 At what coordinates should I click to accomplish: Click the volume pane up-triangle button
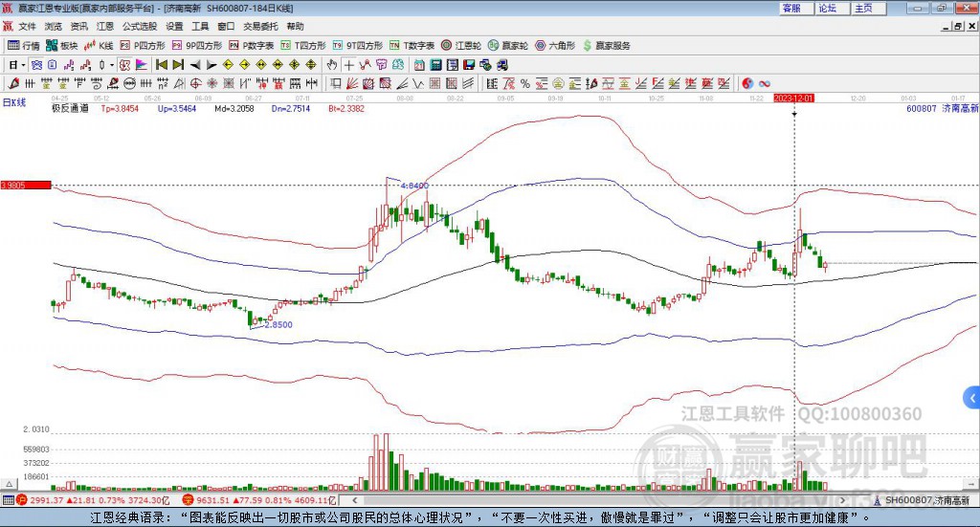9,484
